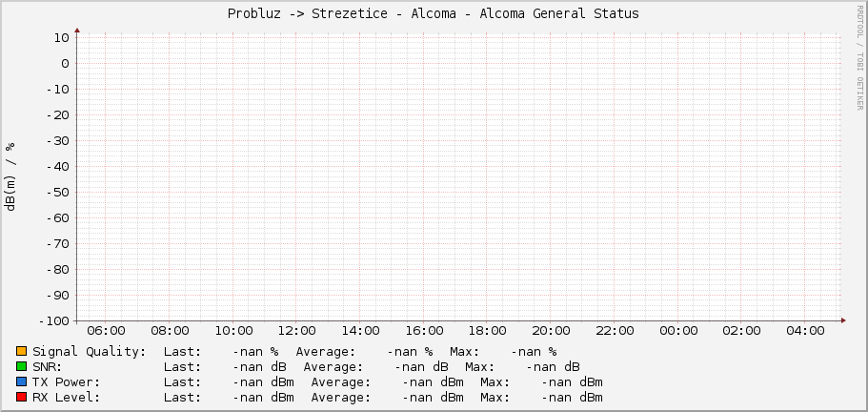Click the 06:00 time axis label
This screenshot has width=868, height=412.
click(107, 331)
